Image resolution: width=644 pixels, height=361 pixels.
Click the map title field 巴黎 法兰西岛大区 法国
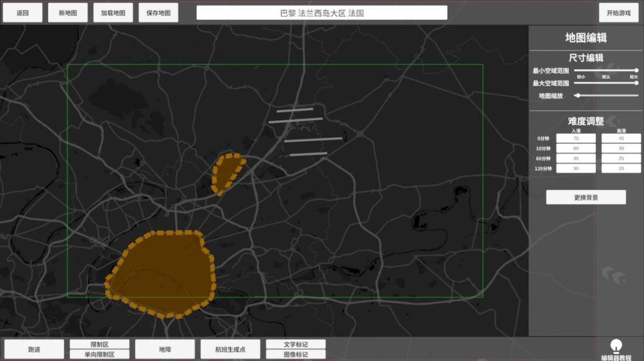click(x=322, y=13)
